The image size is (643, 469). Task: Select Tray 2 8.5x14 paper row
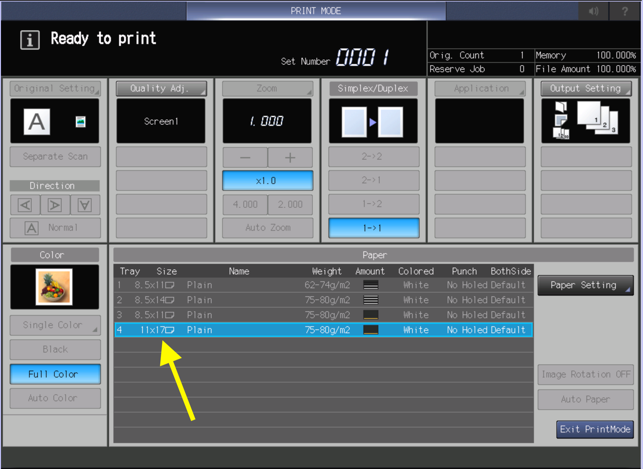pyautogui.click(x=321, y=299)
